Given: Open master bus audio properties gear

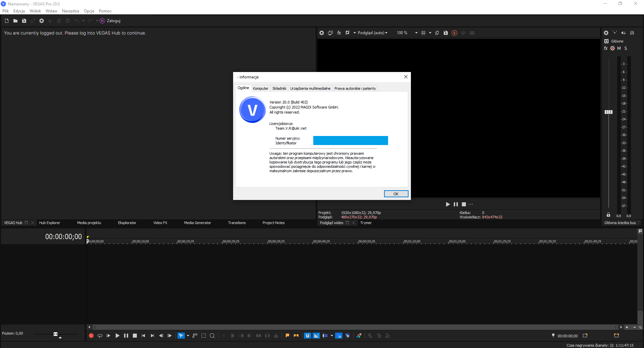Looking at the screenshot, I should point(606,33).
